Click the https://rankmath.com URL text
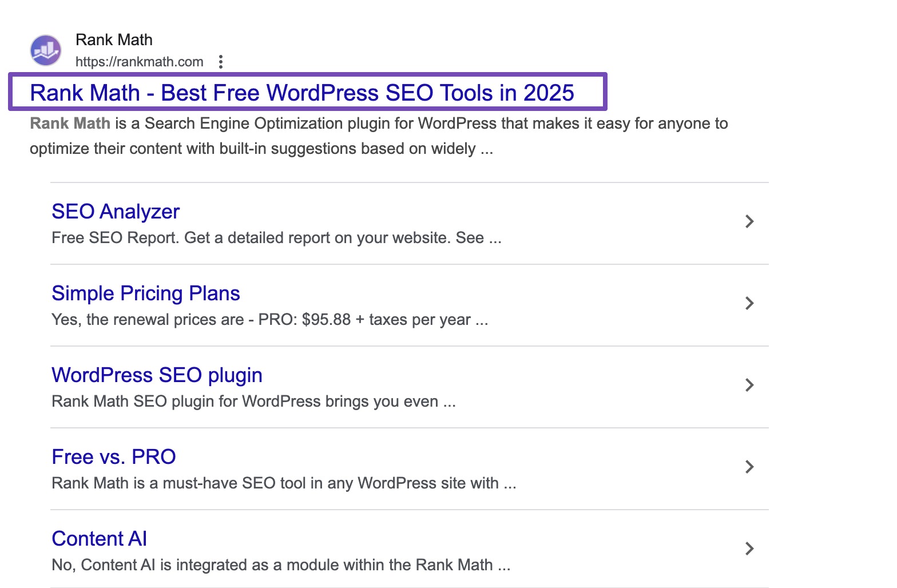 click(x=139, y=62)
